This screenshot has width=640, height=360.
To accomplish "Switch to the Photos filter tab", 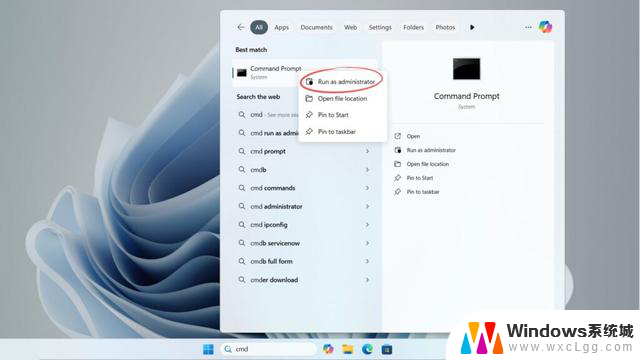I will 445,27.
